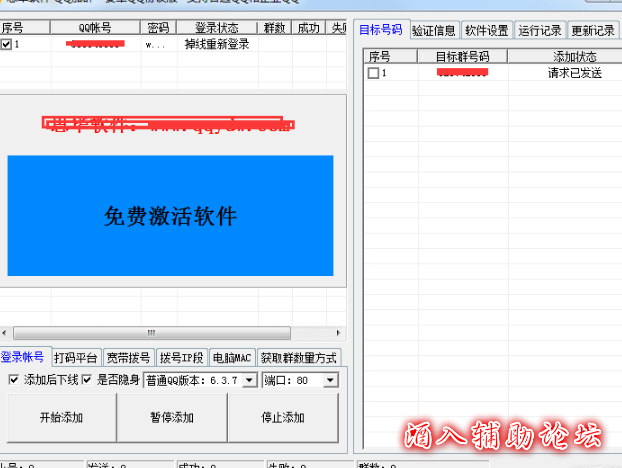View the 运行记录 tab
Viewport: 622px width, 468px height.
[x=540, y=30]
